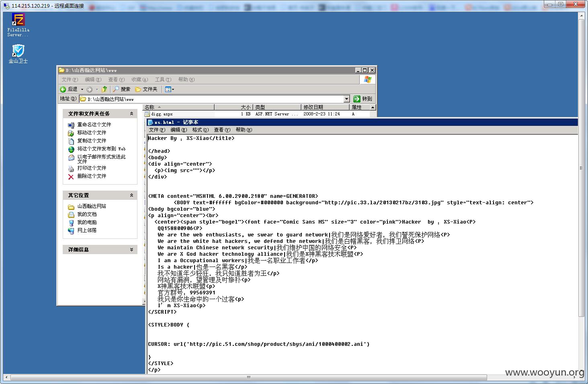Screen dimensions: 588x384
Task: Open the Views button dropdown in Explorer
Action: click(x=170, y=89)
